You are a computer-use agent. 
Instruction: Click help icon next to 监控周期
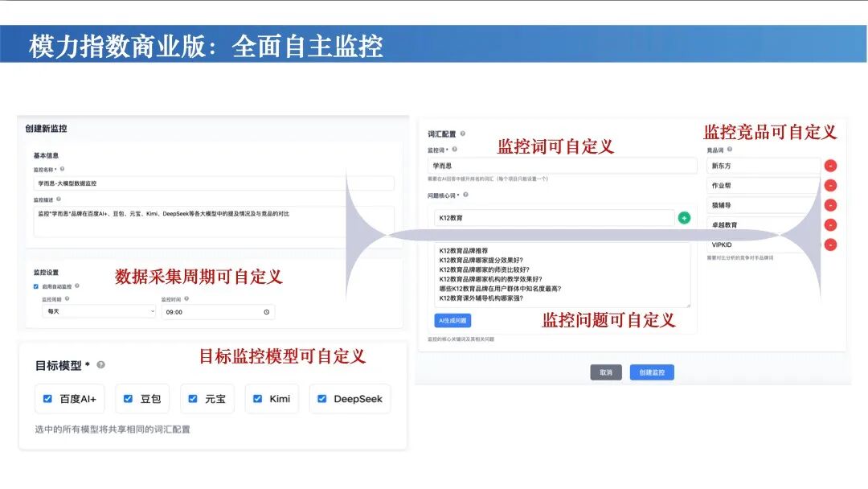[x=67, y=298]
